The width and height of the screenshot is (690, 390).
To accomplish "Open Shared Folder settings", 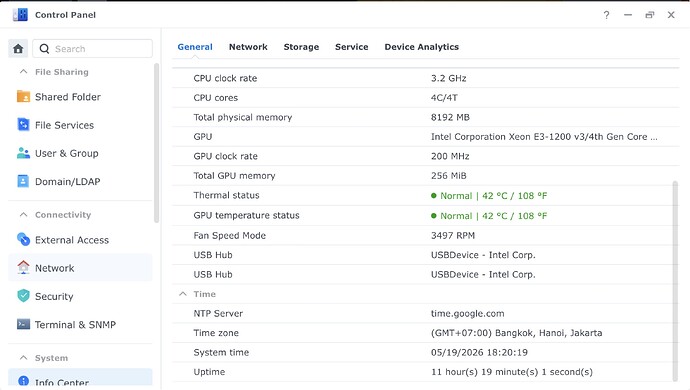I will pos(80,96).
